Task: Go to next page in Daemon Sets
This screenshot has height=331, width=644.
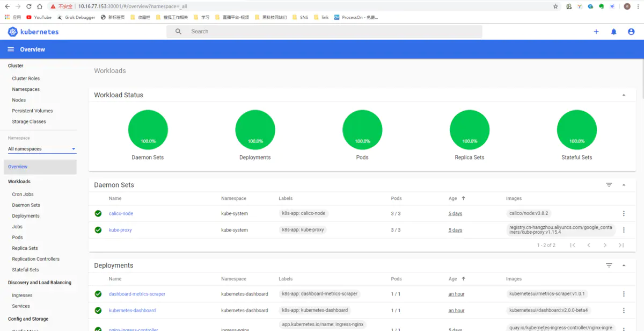Action: pos(605,245)
